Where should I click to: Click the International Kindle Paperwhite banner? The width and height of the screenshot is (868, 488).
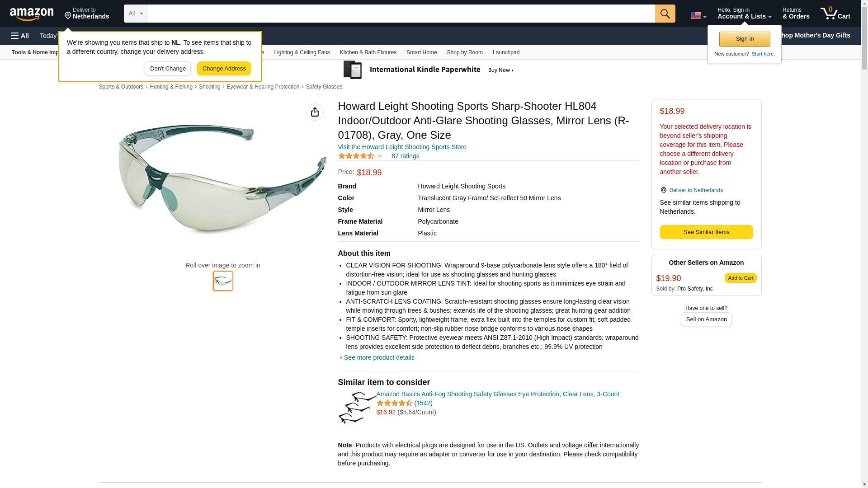point(428,70)
